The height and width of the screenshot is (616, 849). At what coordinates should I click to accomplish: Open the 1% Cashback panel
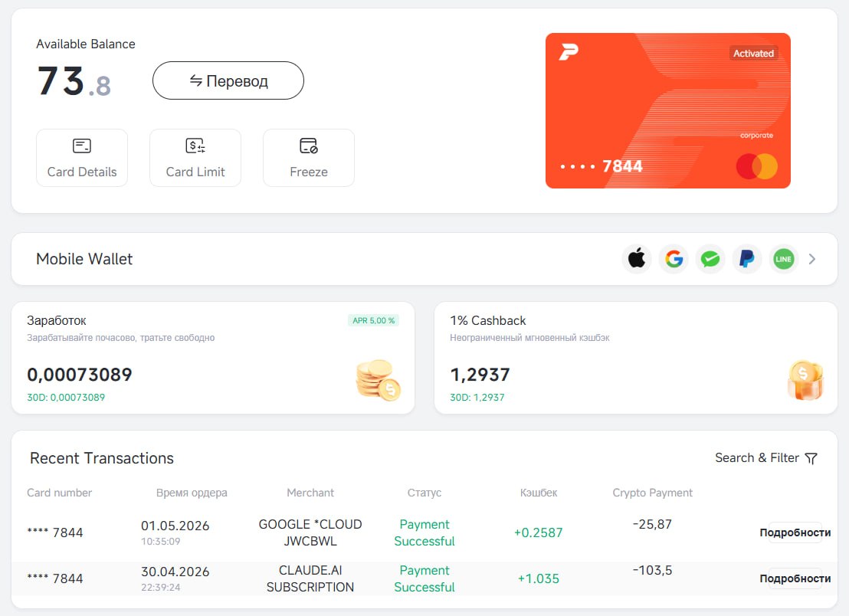(636, 358)
